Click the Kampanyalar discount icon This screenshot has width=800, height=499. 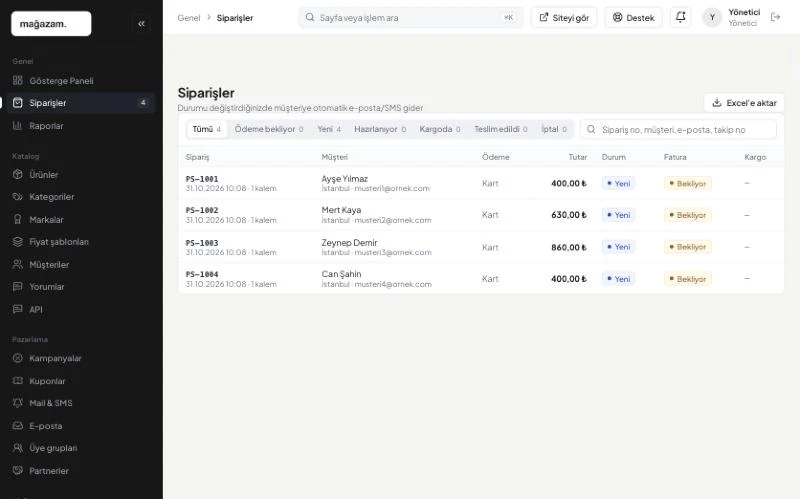18,358
